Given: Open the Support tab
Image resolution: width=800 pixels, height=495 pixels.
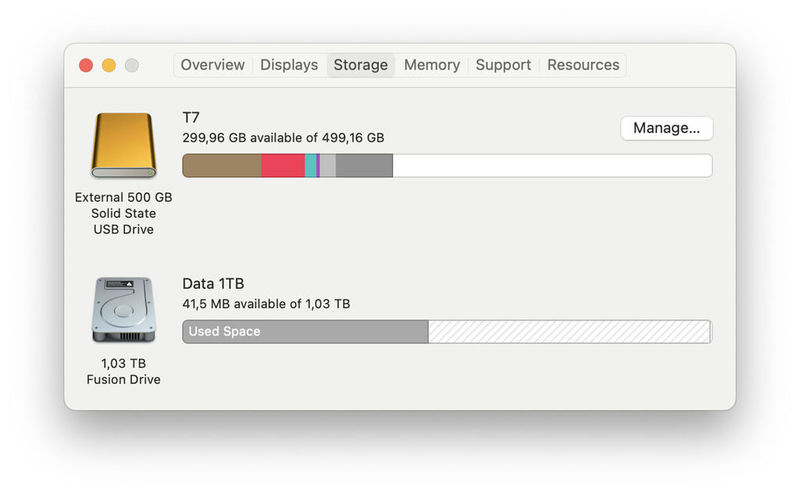Looking at the screenshot, I should (503, 65).
